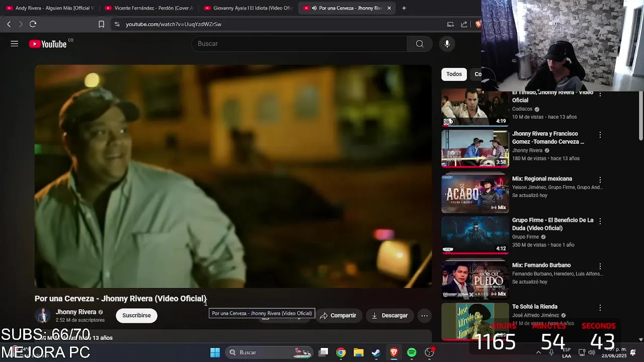Open title 'Jhonny Rivera y Francisco Gomez -Tomando Cerveza'

pos(548,138)
